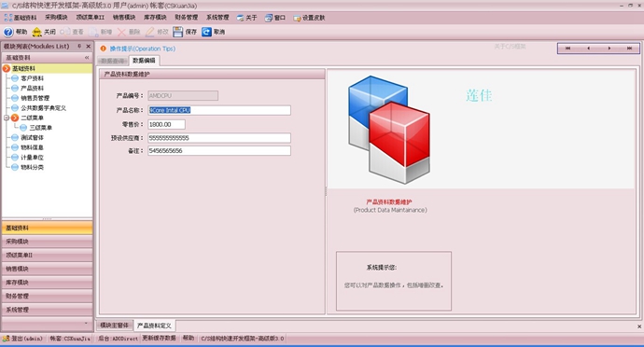644x347 pixels.
Task: Click the 取消 cancel toolbar icon
Action: (206, 32)
